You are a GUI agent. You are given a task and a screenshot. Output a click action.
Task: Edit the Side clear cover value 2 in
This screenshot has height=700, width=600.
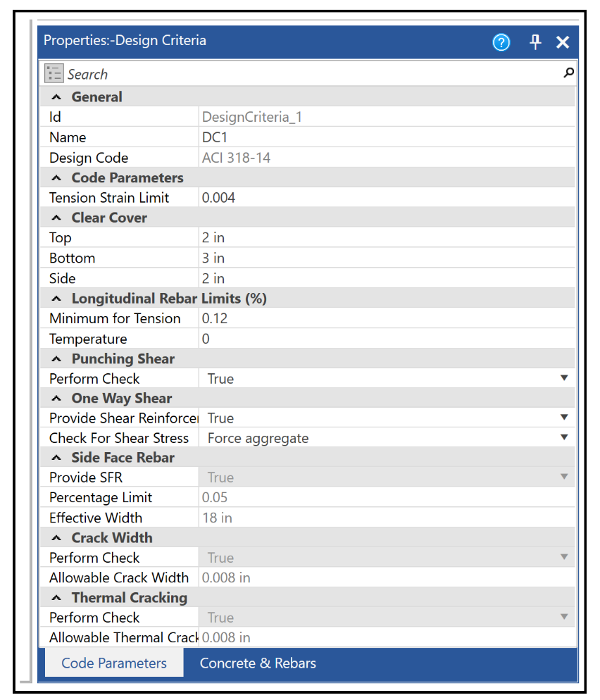[x=387, y=279]
